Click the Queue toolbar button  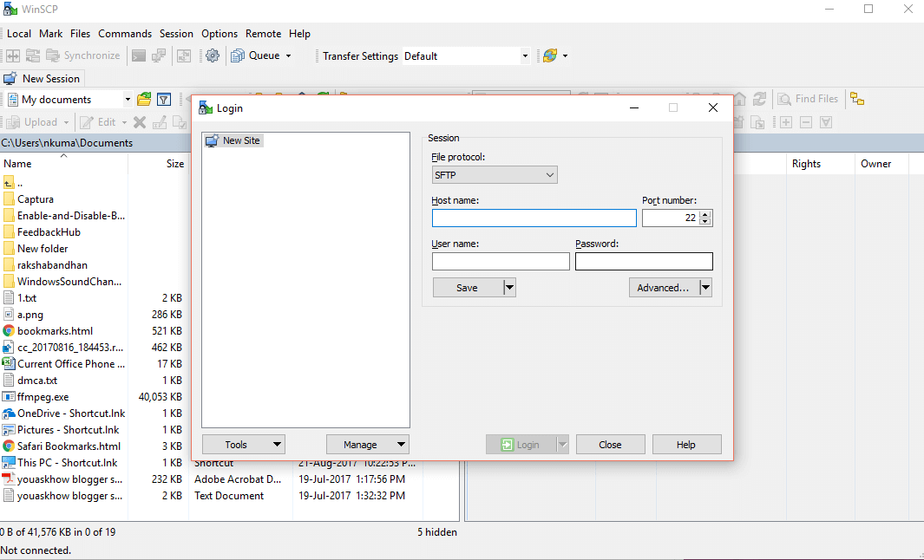point(256,56)
